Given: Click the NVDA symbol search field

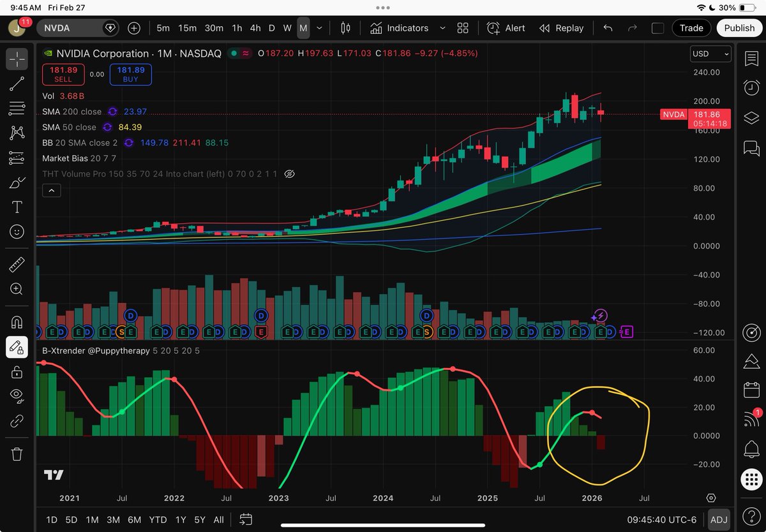Looking at the screenshot, I should pyautogui.click(x=78, y=28).
